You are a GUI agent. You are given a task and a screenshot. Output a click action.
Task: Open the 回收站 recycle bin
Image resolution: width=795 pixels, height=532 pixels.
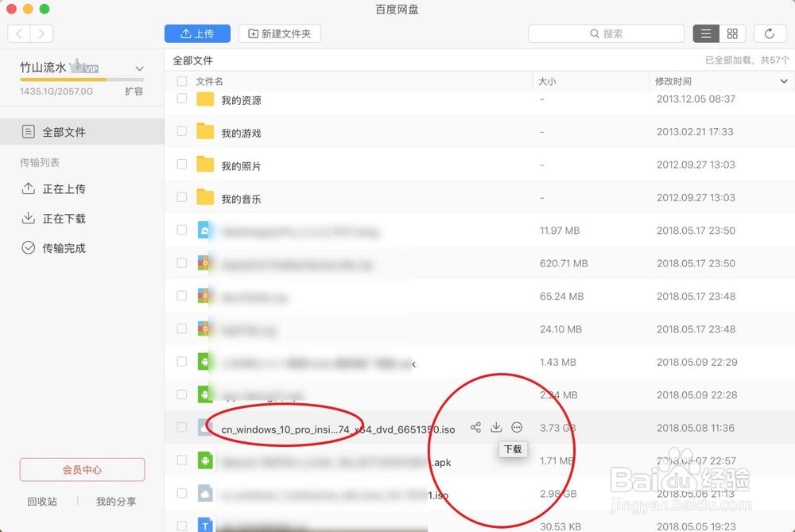coord(42,502)
